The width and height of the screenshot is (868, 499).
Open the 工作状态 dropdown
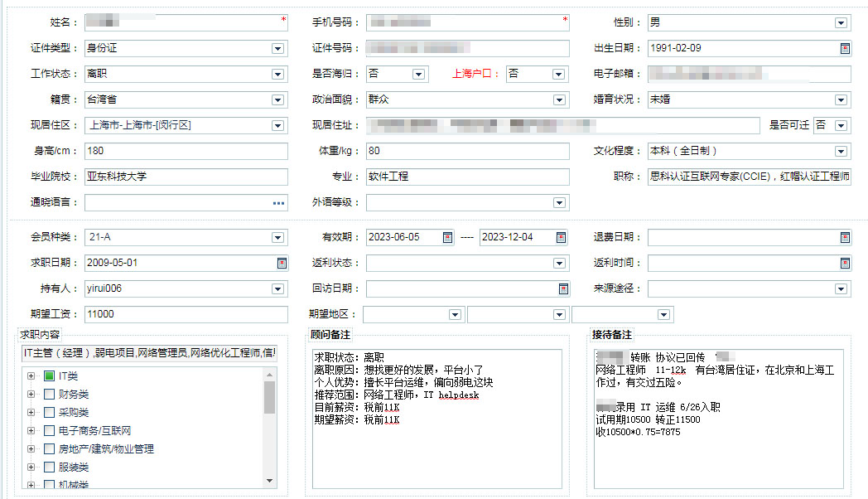click(x=278, y=75)
